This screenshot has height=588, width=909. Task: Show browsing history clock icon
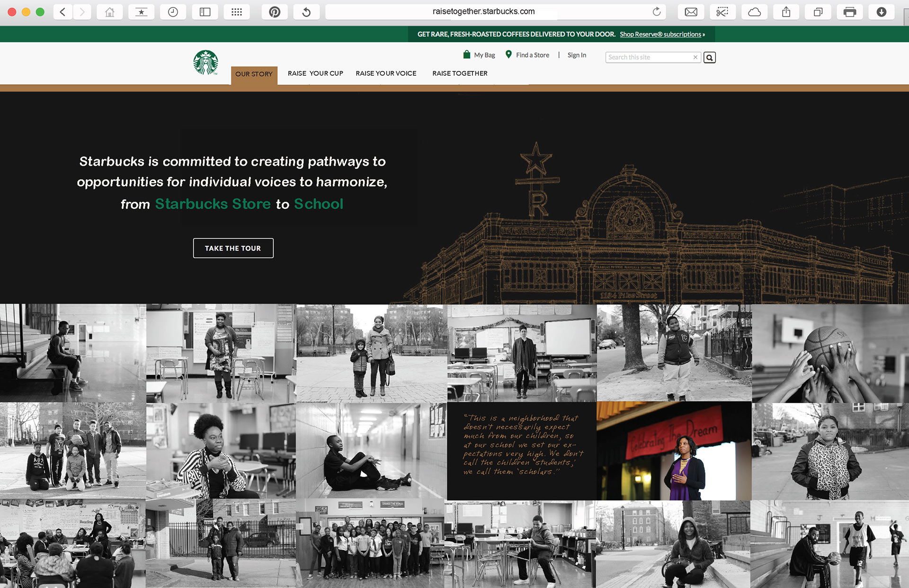(173, 12)
